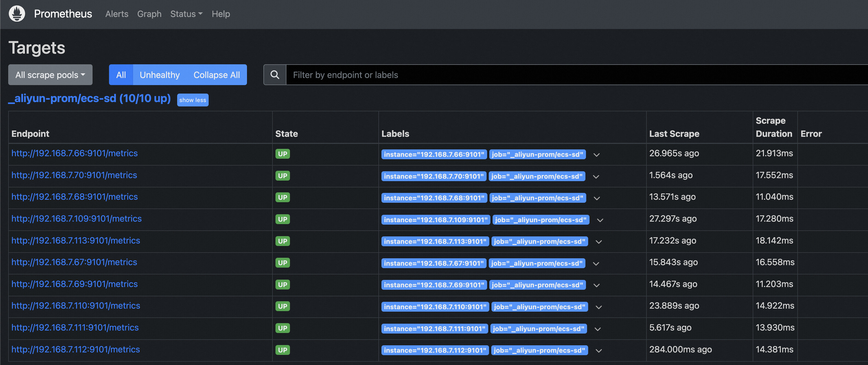This screenshot has height=365, width=868.
Task: Expand labels chevron for 192.168.7.109 row
Action: tap(600, 220)
